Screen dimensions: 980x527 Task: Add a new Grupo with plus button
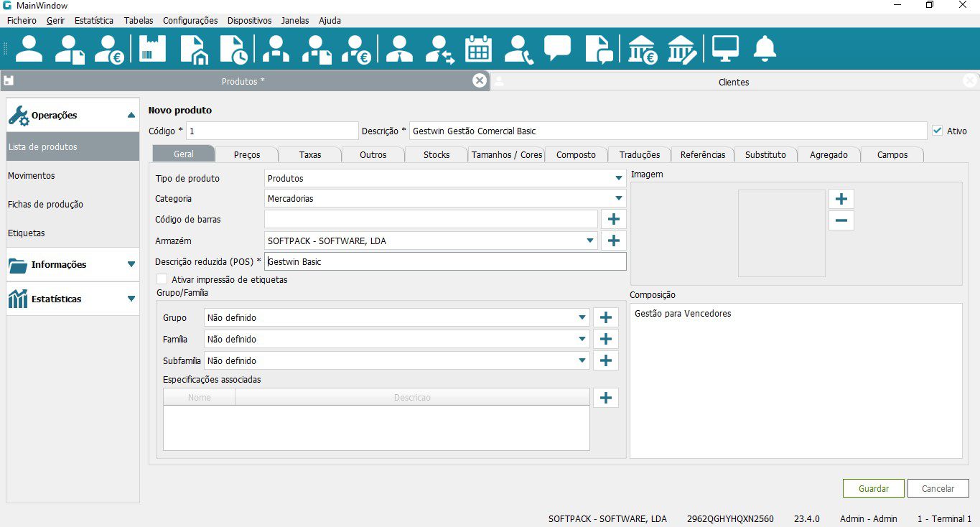point(606,317)
